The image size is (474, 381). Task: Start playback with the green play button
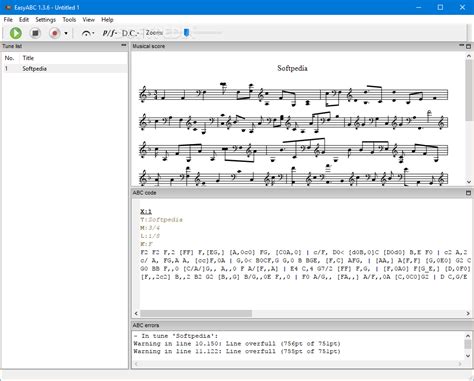tap(16, 33)
